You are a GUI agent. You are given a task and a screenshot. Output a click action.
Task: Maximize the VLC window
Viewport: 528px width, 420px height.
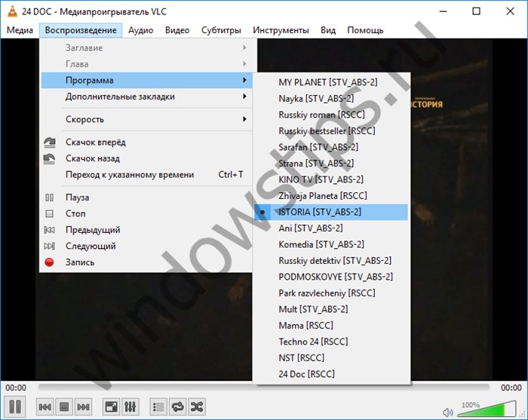click(x=476, y=11)
